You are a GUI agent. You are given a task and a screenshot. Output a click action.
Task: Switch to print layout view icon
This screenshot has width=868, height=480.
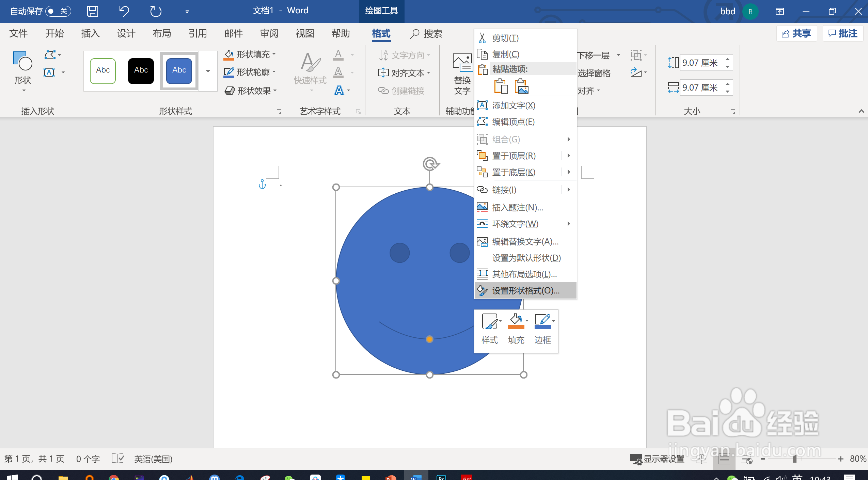click(724, 459)
